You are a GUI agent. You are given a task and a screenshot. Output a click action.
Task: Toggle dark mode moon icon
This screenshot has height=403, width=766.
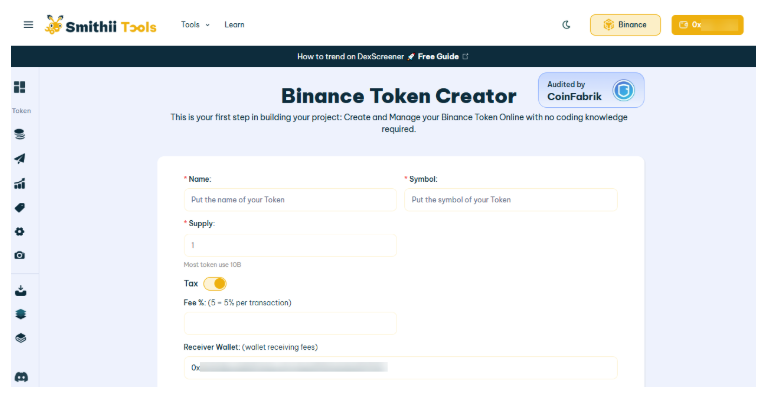click(566, 25)
